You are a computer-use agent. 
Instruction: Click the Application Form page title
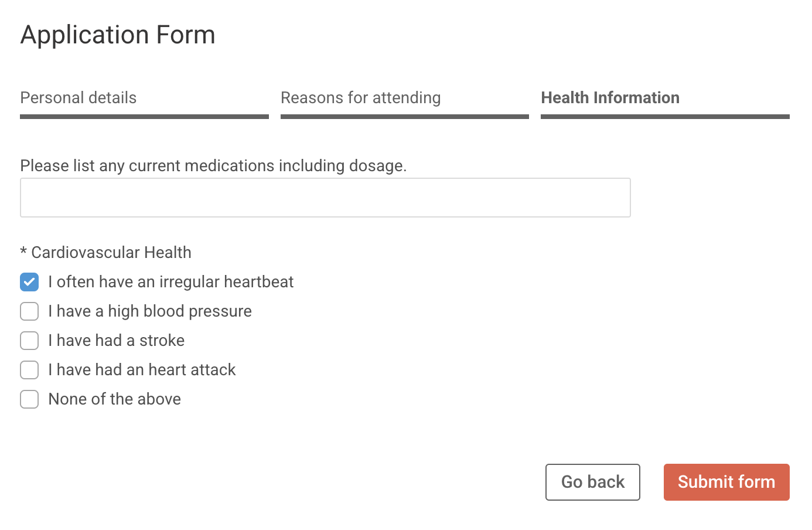(x=118, y=35)
